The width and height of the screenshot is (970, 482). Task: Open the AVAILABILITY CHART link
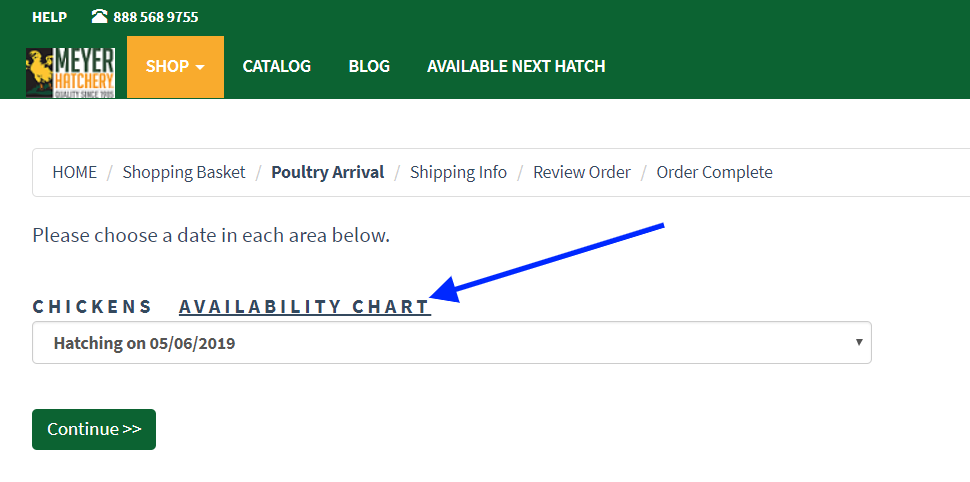point(305,307)
